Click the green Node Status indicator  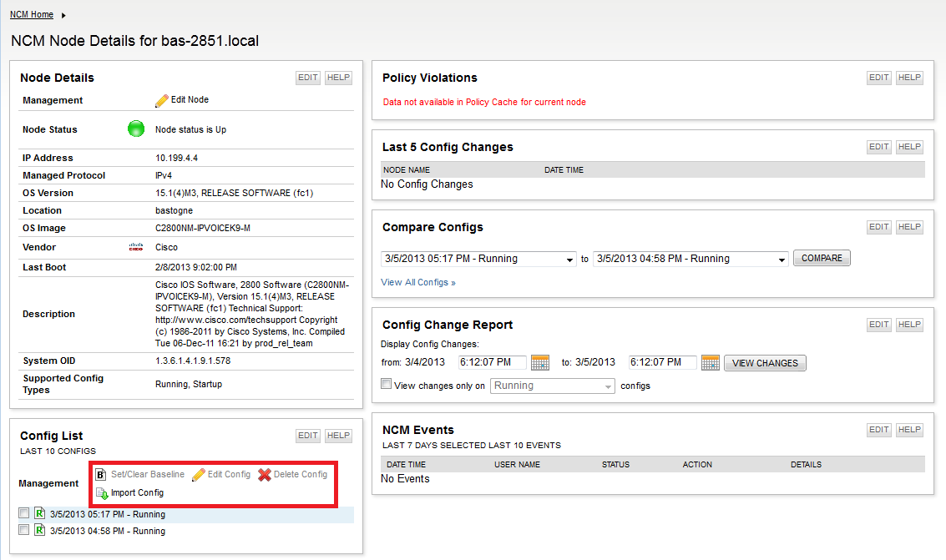(135, 129)
